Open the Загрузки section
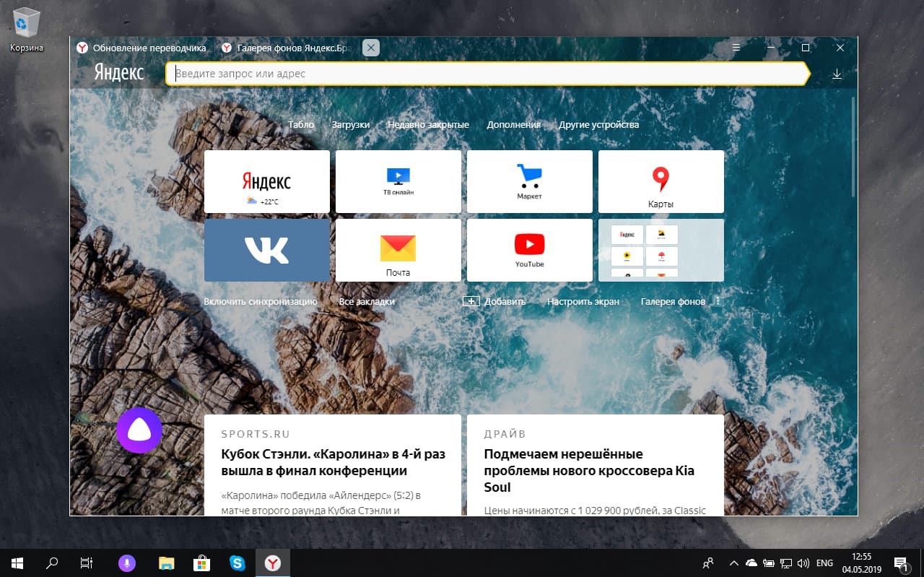This screenshot has width=924, height=577. 352,124
